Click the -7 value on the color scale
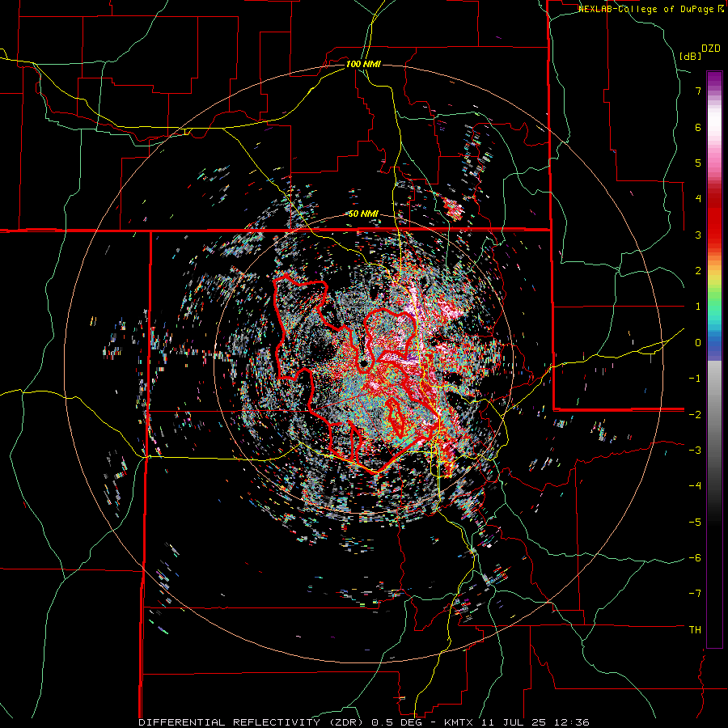 point(695,594)
